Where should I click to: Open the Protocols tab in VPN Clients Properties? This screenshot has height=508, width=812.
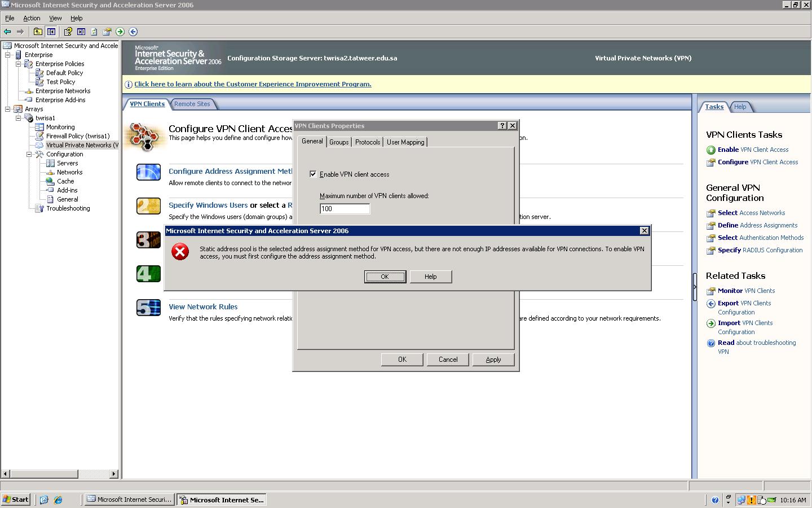tap(368, 142)
